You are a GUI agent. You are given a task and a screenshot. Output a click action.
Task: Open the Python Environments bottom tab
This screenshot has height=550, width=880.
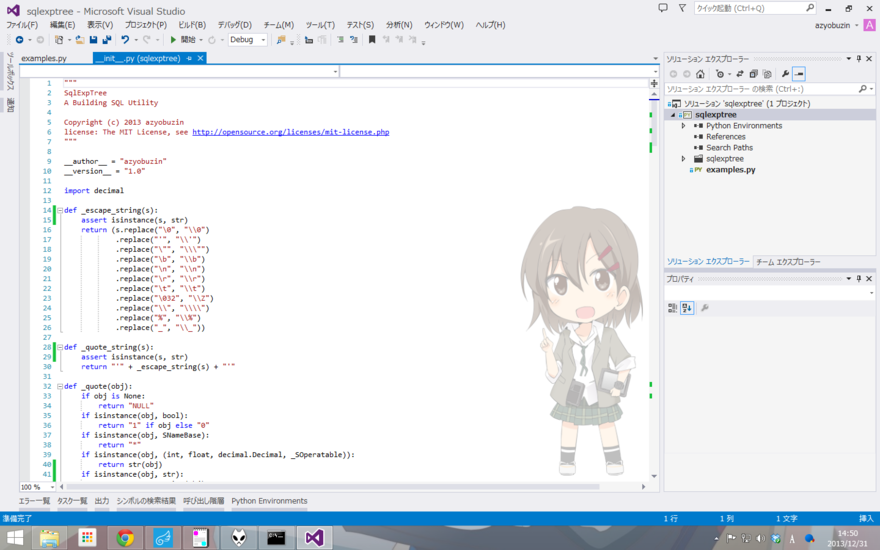pyautogui.click(x=269, y=501)
